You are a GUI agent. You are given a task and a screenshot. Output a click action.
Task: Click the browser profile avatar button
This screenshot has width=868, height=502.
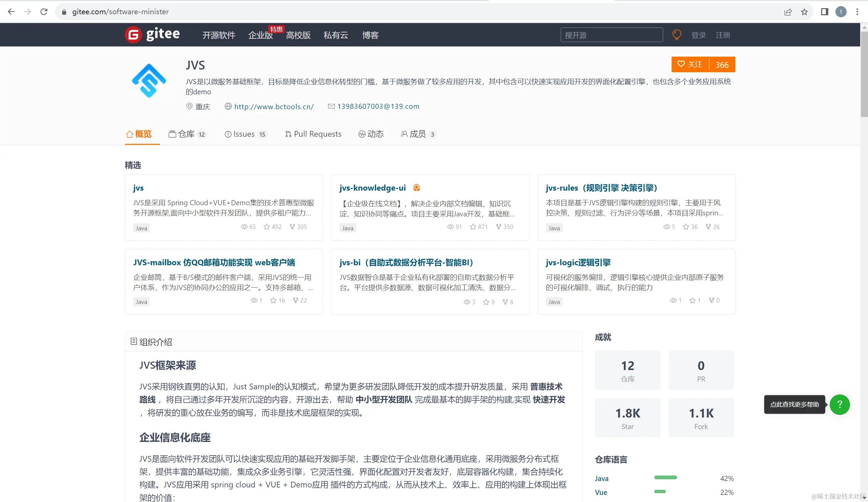pyautogui.click(x=841, y=12)
